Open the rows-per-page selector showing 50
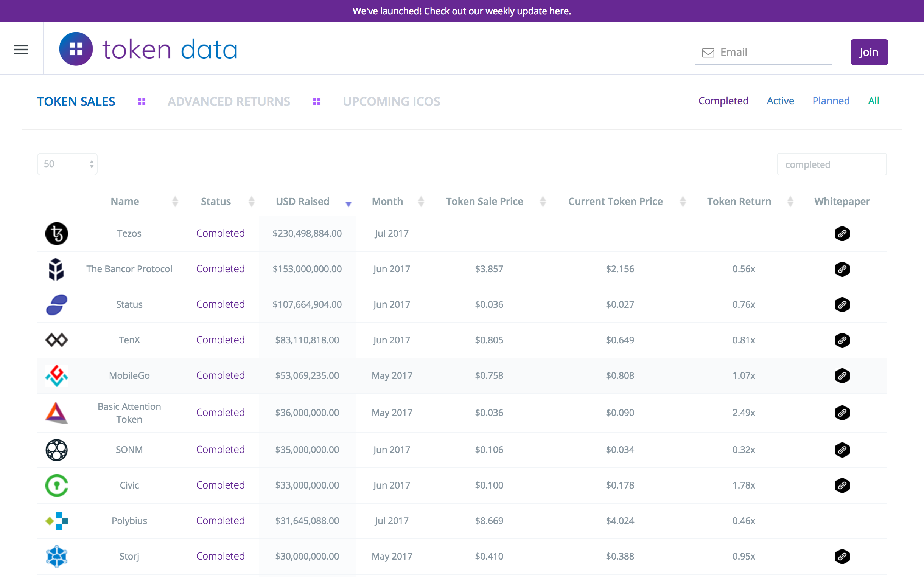 coord(67,164)
